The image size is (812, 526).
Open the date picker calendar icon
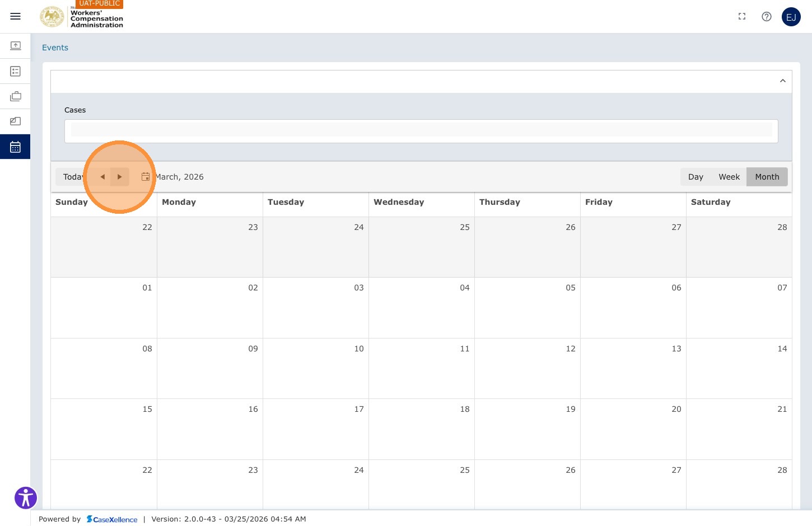tap(146, 177)
